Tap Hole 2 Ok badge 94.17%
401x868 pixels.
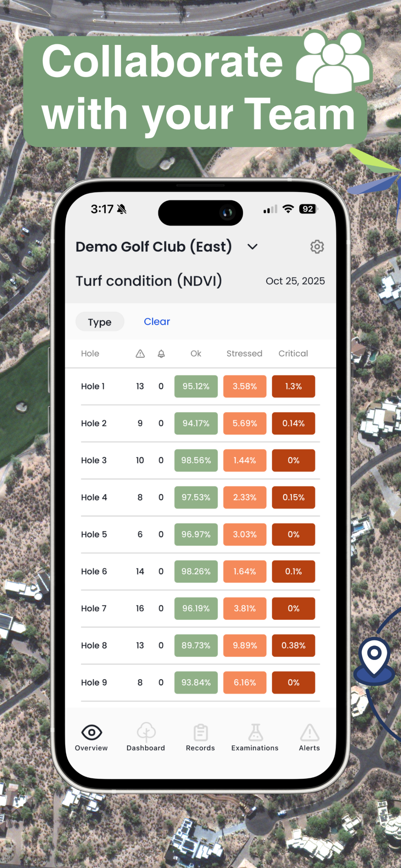coord(196,424)
